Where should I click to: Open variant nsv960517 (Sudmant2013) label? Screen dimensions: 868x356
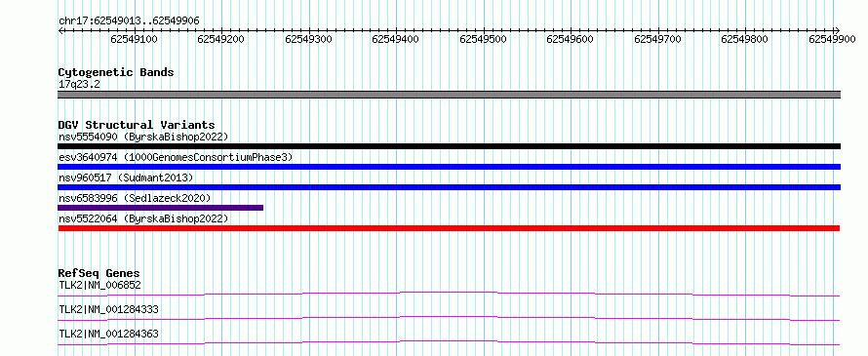point(126,178)
